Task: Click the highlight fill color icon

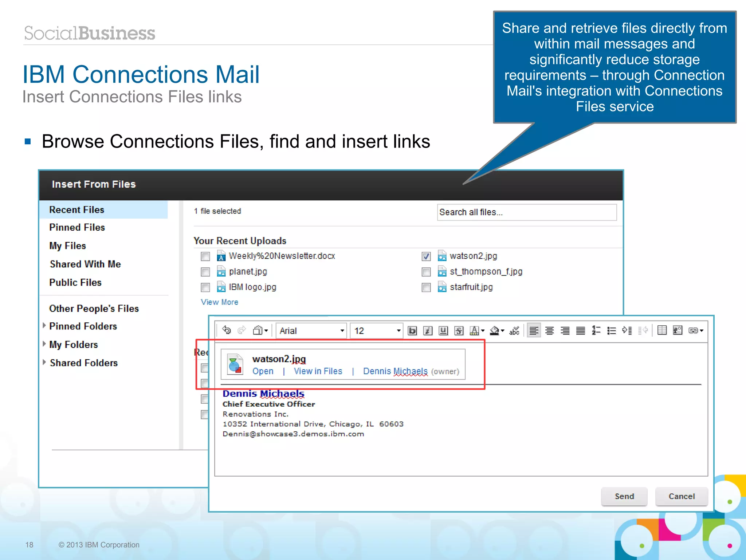Action: click(494, 330)
